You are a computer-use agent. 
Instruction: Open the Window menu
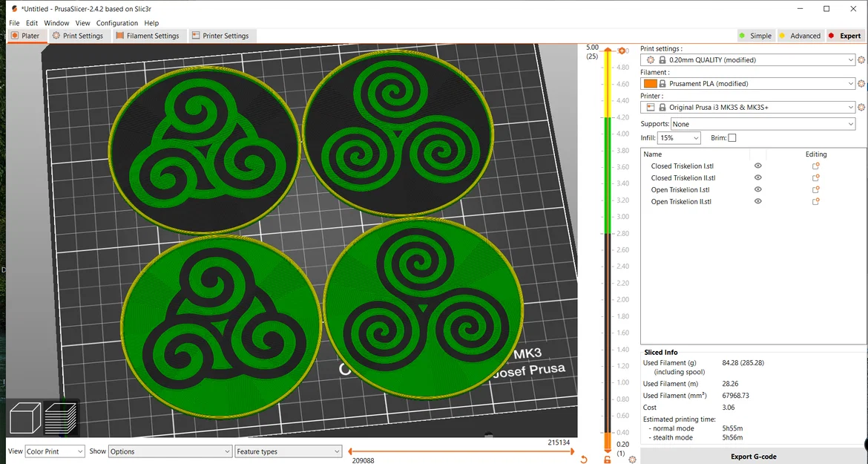coord(56,23)
